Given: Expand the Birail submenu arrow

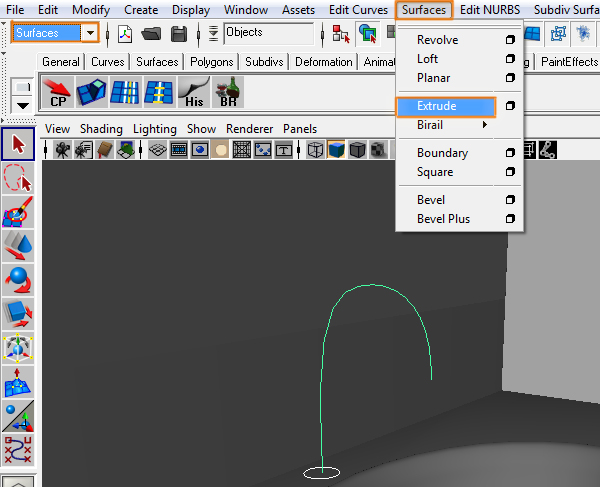Looking at the screenshot, I should (x=485, y=125).
